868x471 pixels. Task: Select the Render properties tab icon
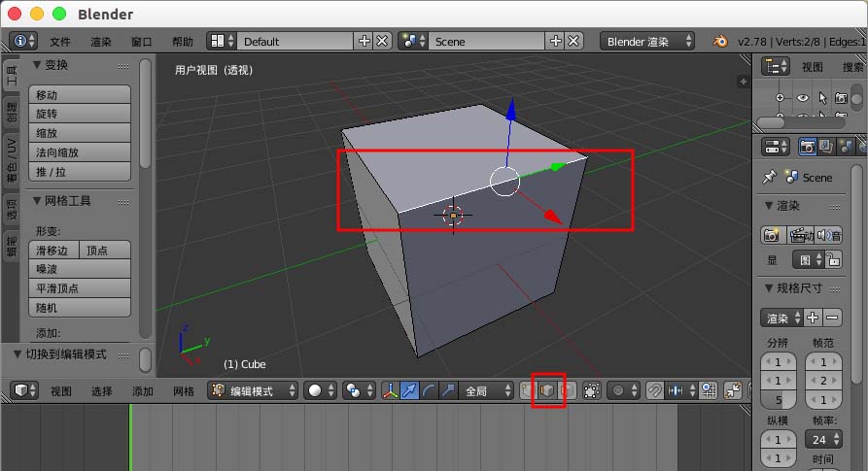tap(807, 147)
